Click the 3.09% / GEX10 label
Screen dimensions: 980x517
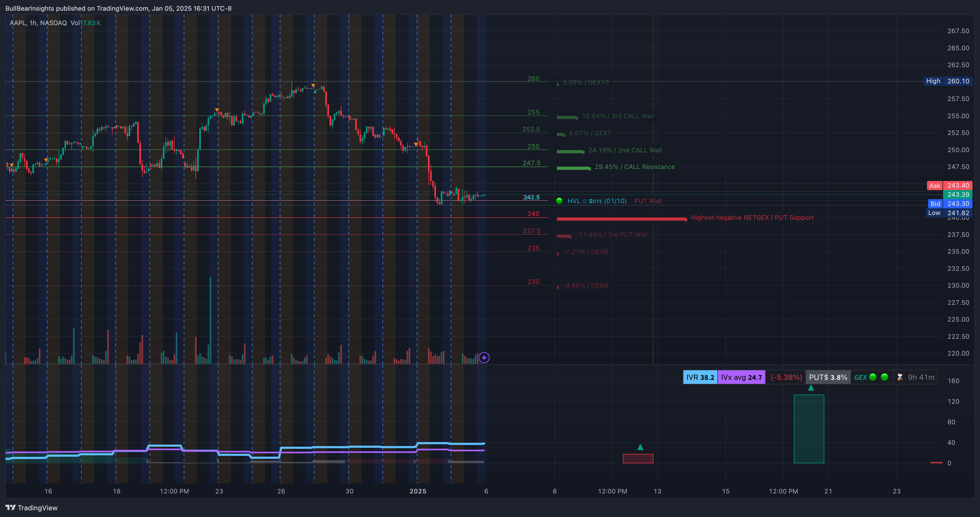click(x=586, y=82)
